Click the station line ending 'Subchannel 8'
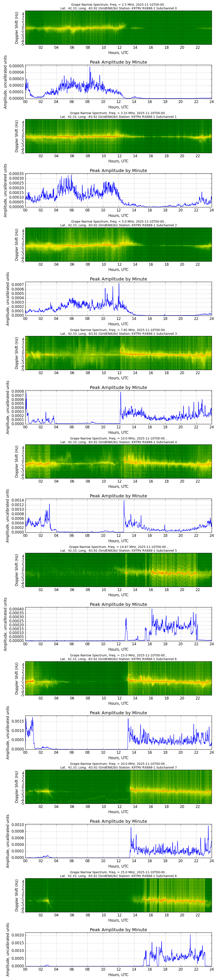 coord(119,876)
